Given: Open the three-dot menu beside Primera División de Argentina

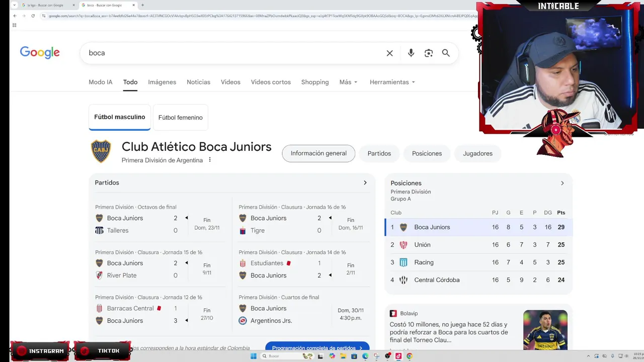Looking at the screenshot, I should [x=210, y=160].
